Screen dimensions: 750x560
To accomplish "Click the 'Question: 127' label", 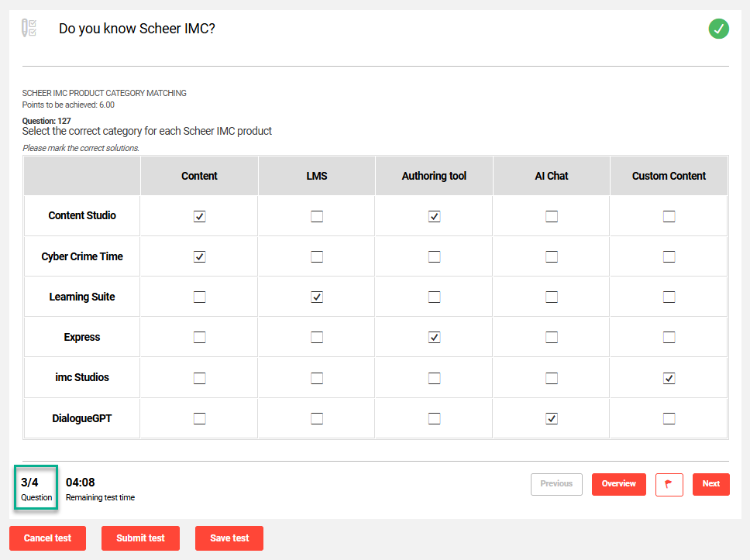I will coord(46,121).
